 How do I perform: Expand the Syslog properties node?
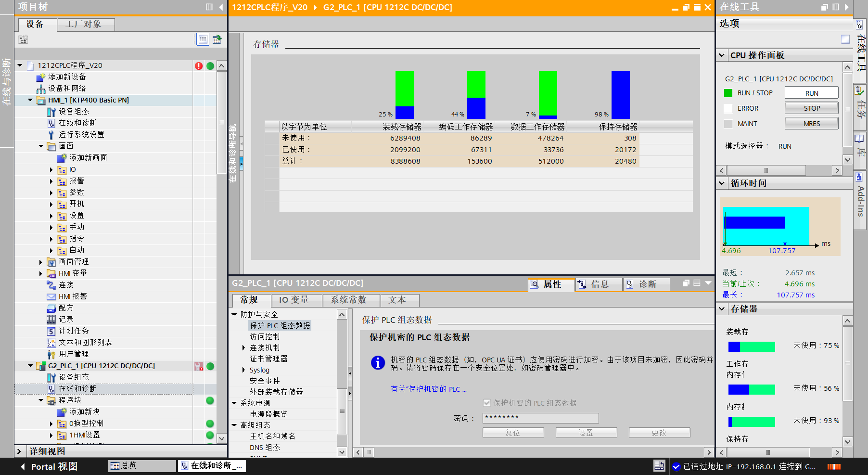coord(243,370)
